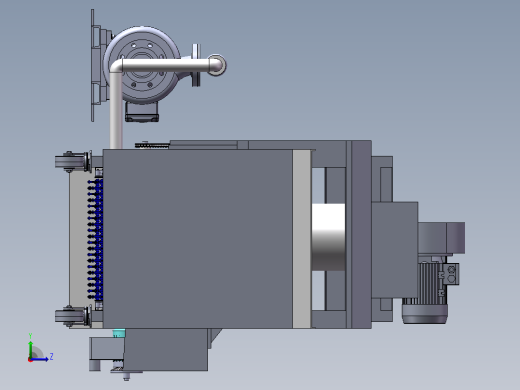
Task: Select the shiny cylindrical shaft
Action: 328,237
